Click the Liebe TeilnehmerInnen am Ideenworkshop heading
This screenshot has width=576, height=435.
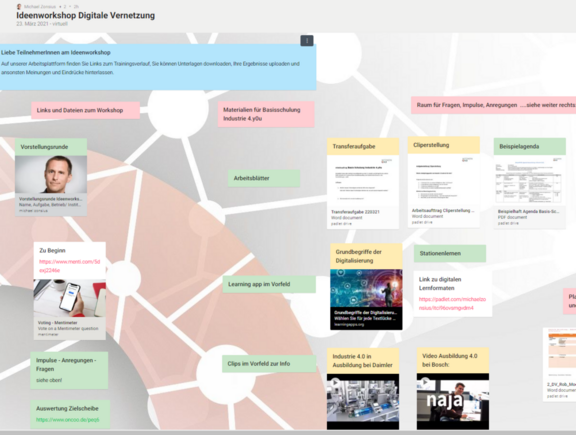click(55, 53)
